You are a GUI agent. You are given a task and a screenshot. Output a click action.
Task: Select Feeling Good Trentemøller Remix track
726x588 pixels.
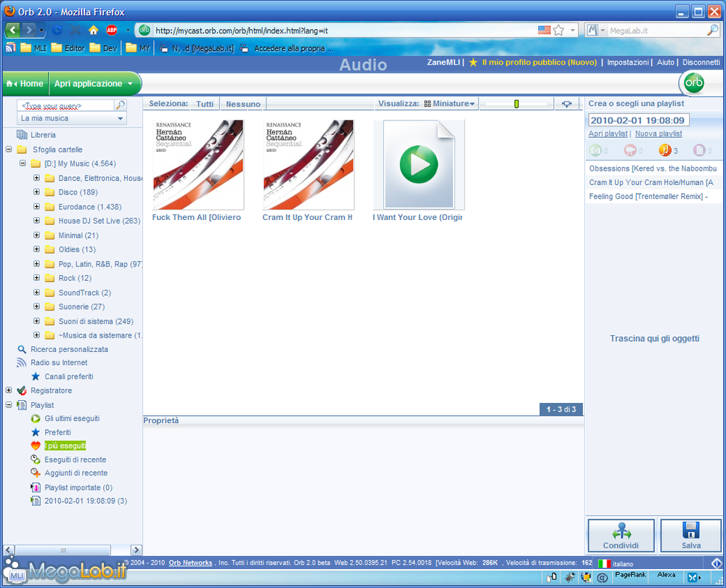pyautogui.click(x=653, y=196)
